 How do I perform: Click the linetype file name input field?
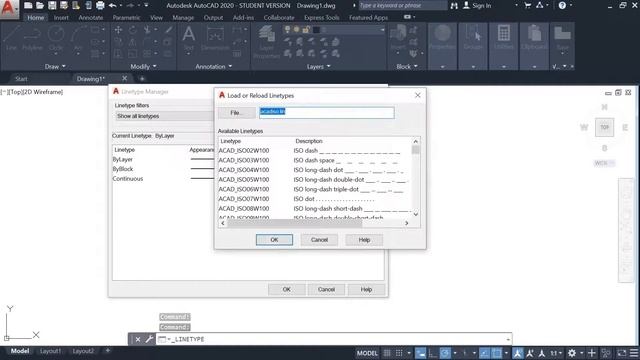point(327,113)
